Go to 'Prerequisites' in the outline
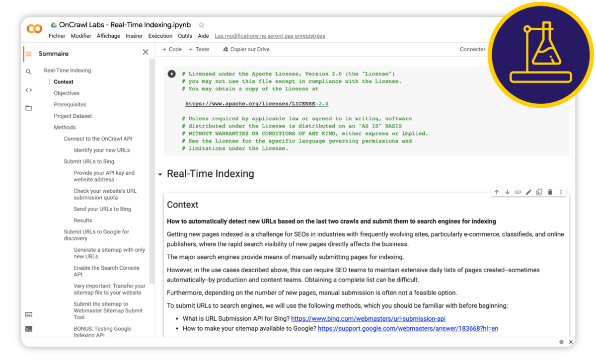Screen dimensions: 596x364 coord(70,105)
